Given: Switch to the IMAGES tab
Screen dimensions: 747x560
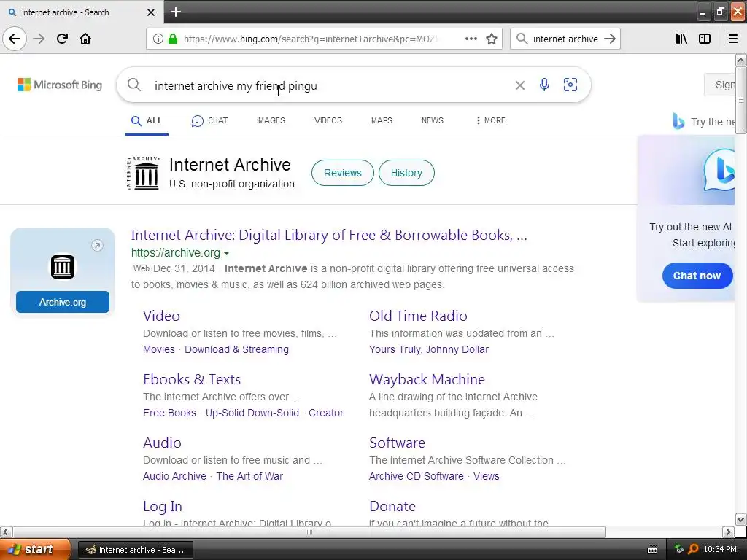Looking at the screenshot, I should [271, 120].
